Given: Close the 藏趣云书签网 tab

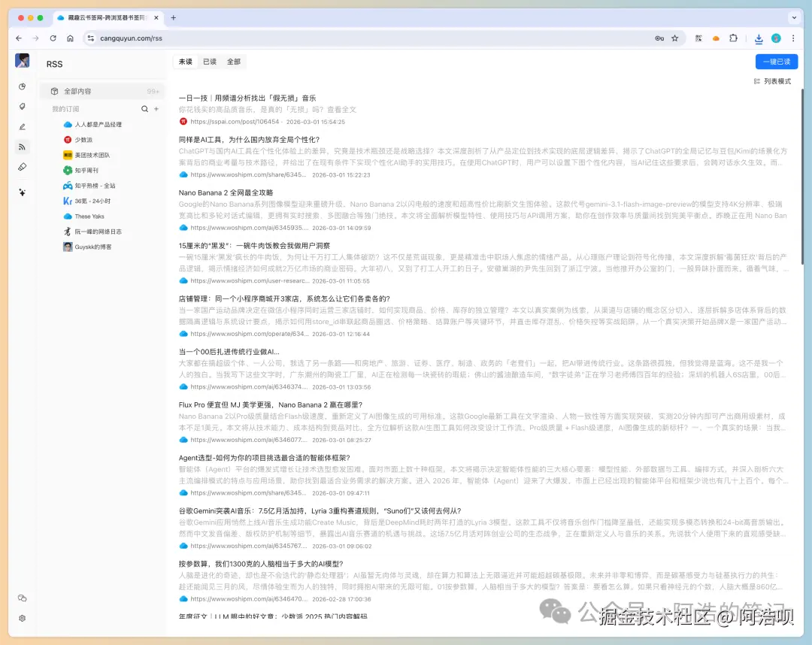Looking at the screenshot, I should click(x=156, y=17).
